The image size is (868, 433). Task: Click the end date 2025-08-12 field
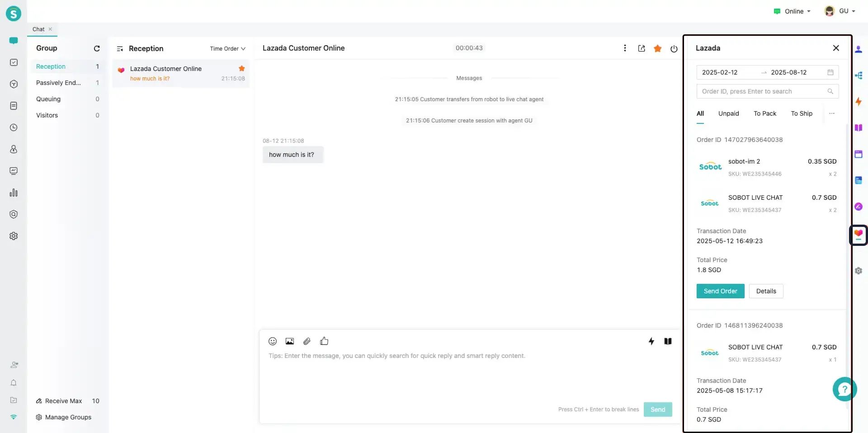click(x=789, y=72)
